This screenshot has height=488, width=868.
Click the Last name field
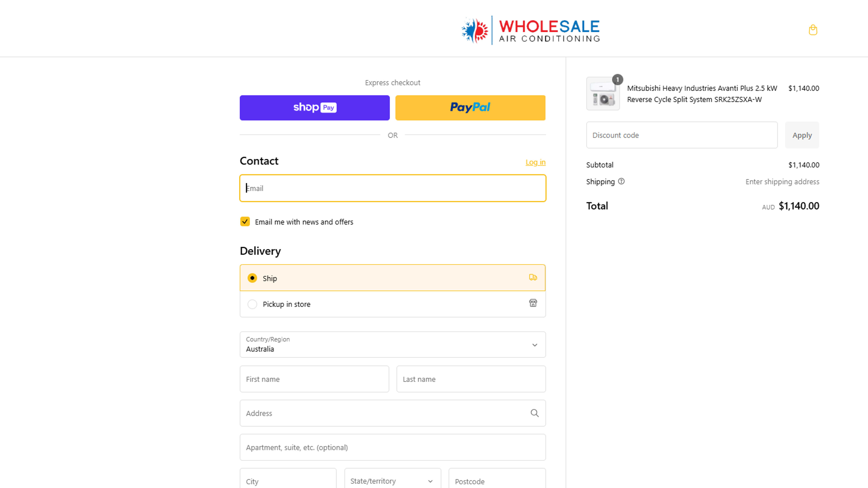(471, 379)
